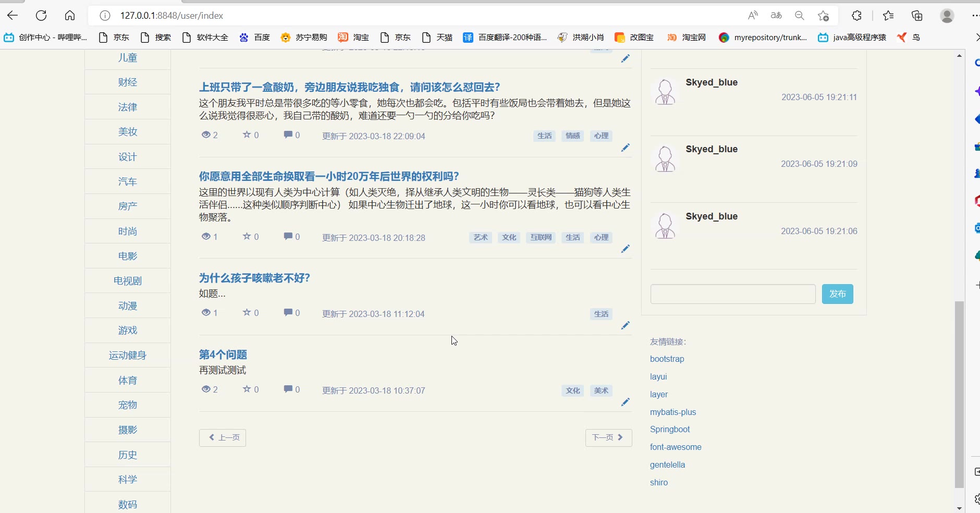Select the 法律 category
Screen dimensions: 980x513
pyautogui.click(x=128, y=107)
